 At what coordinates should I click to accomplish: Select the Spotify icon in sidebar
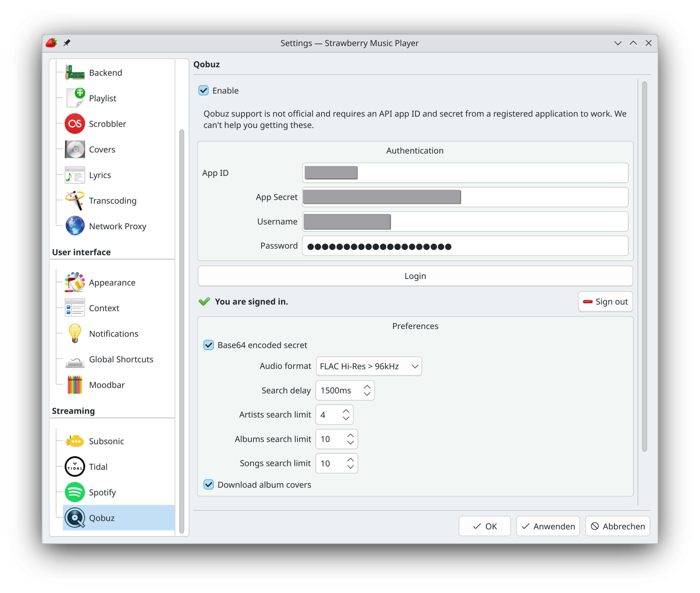[75, 492]
